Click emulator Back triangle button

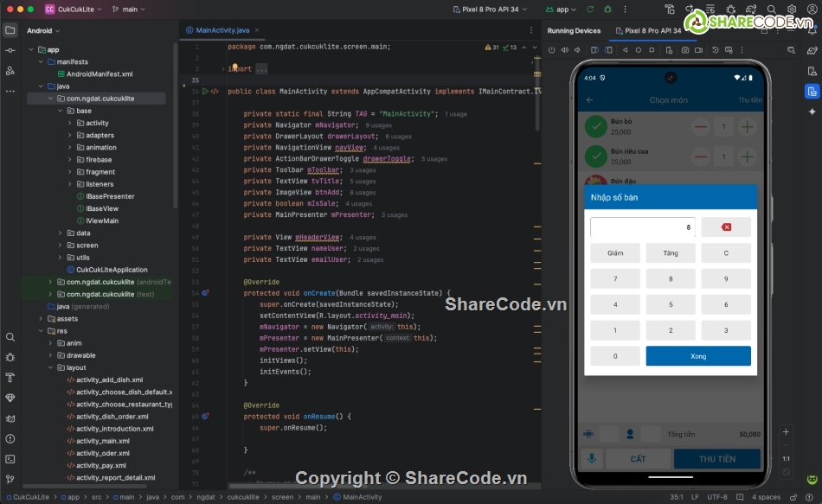pos(625,50)
